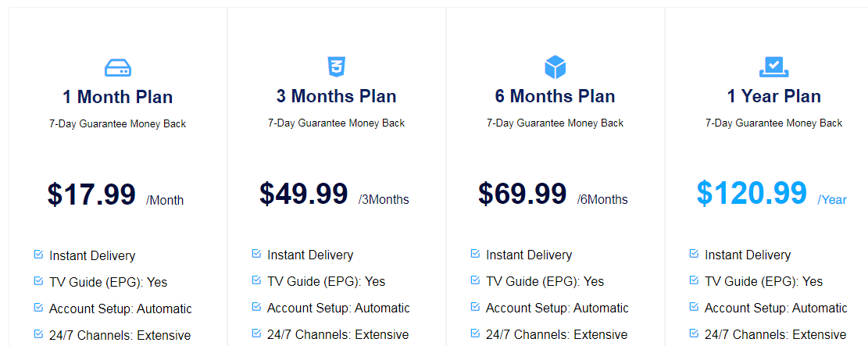Click the CSS3 shield icon above 3 Months Plan
This screenshot has width=868, height=346.
click(336, 67)
